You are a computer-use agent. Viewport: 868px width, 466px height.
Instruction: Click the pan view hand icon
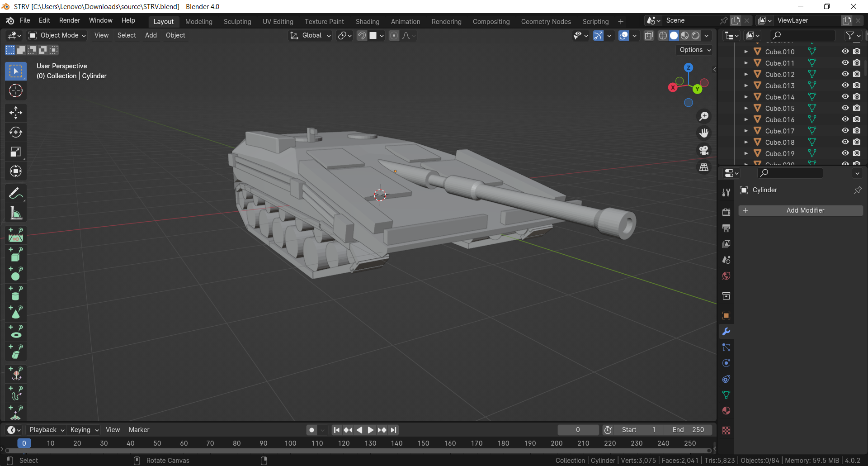pos(704,133)
